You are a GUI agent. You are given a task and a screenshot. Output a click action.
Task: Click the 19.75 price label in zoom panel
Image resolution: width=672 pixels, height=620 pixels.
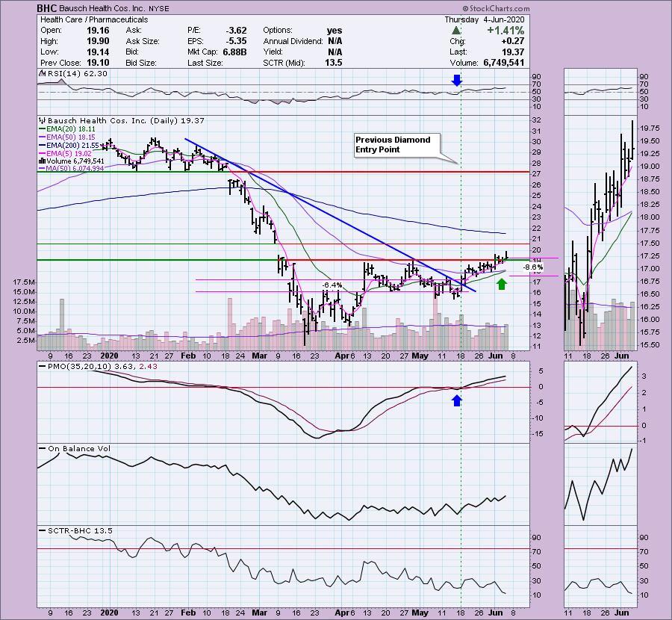point(650,128)
